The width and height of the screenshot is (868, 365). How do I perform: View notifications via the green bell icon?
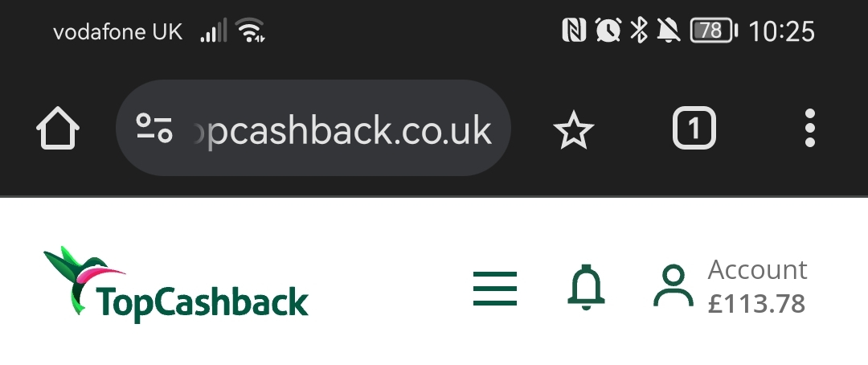click(x=586, y=288)
